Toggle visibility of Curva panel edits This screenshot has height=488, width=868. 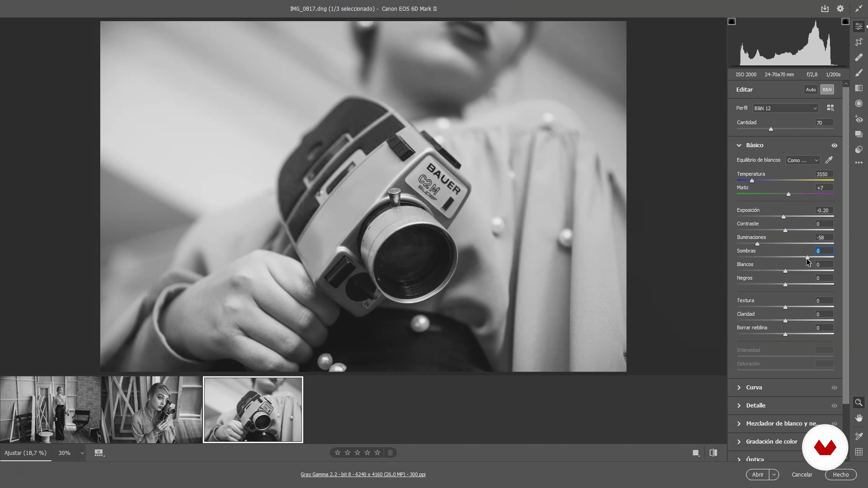834,388
